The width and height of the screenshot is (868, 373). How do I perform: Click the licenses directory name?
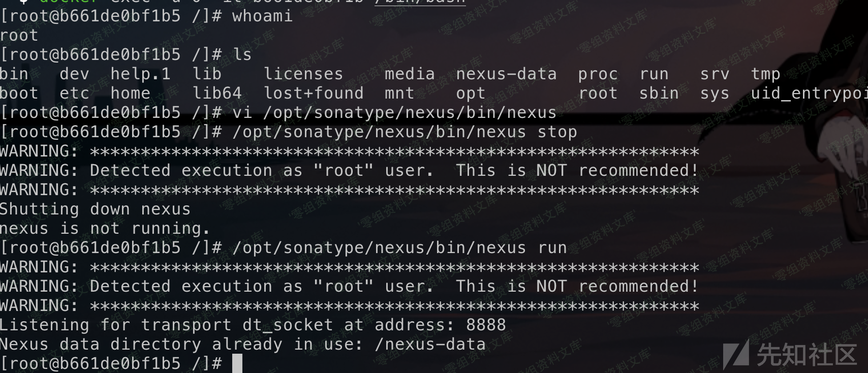[x=303, y=74]
